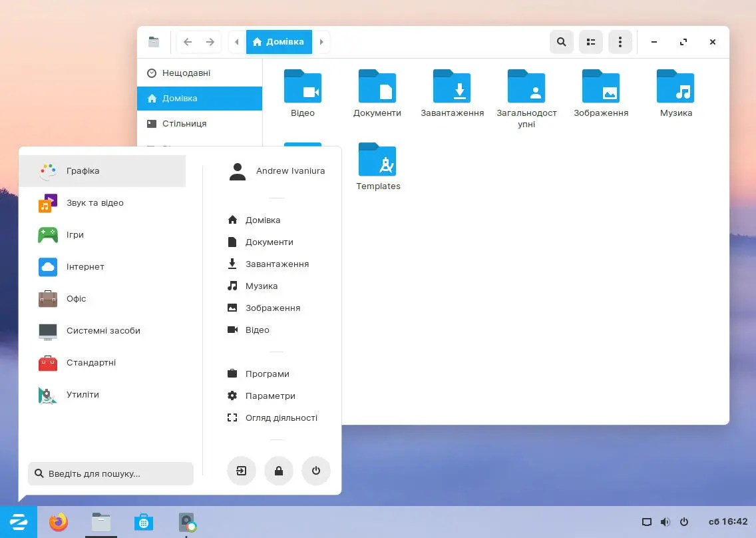Screen dimensions: 756x538
Task: Open the Ігри category
Action: (x=102, y=234)
